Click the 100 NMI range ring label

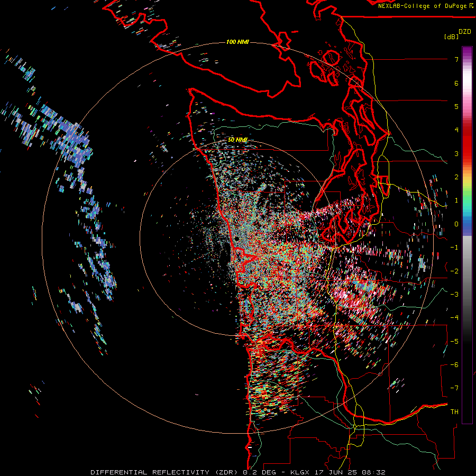coord(237,42)
